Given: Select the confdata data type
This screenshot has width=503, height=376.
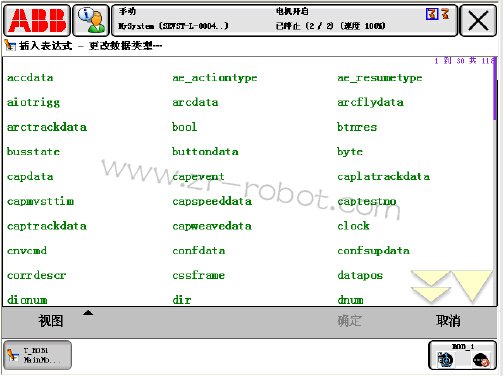Looking at the screenshot, I should coord(198,251).
